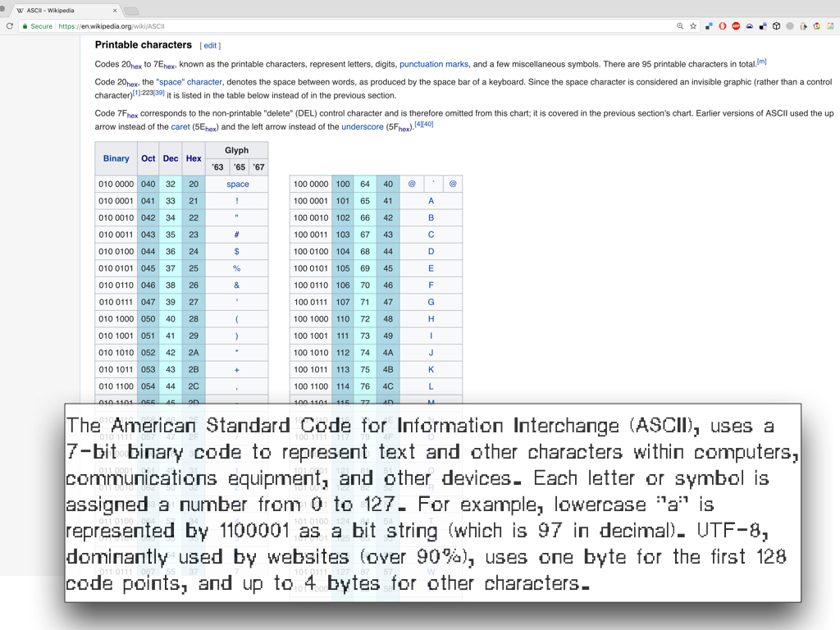The height and width of the screenshot is (630, 840).
Task: Bookmark this page with the star icon
Action: point(693,25)
